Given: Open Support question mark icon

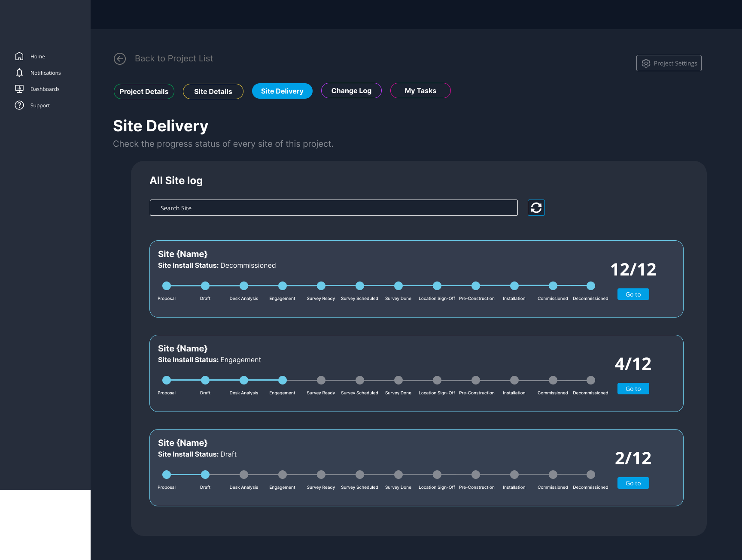Looking at the screenshot, I should point(19,105).
